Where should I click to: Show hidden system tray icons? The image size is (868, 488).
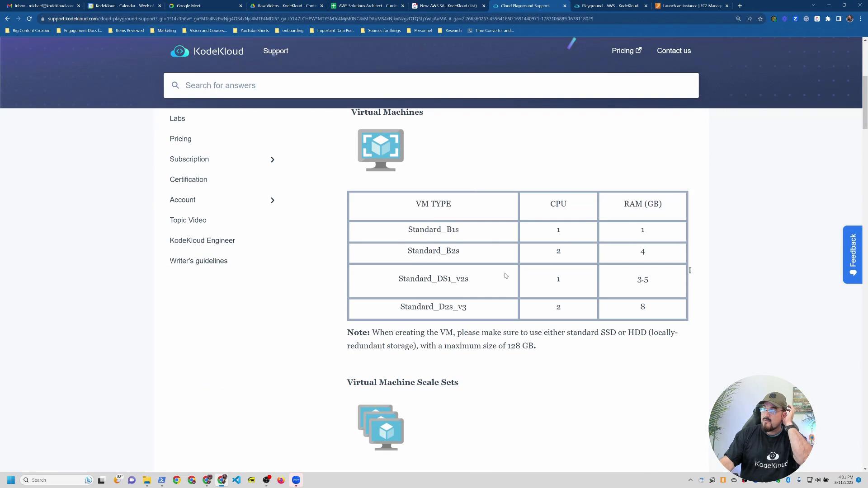690,480
